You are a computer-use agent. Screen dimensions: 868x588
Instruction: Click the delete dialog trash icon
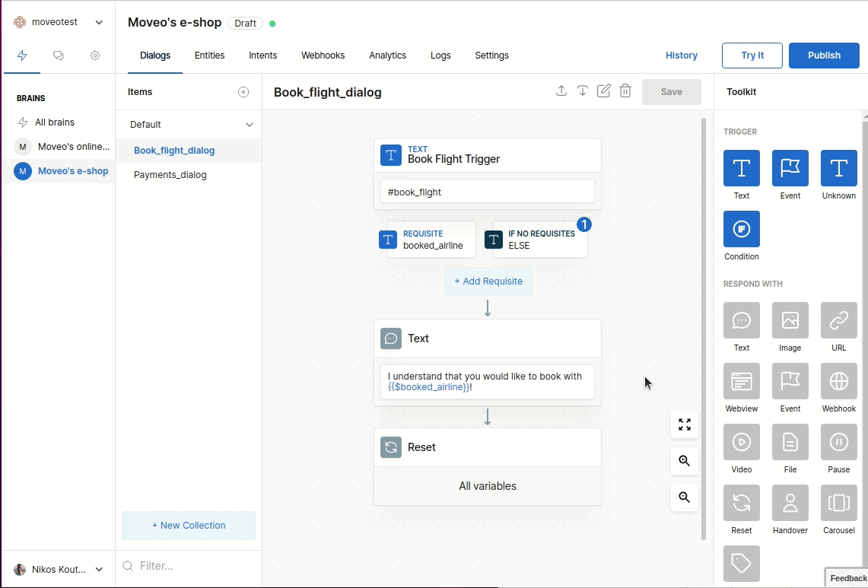coord(625,91)
